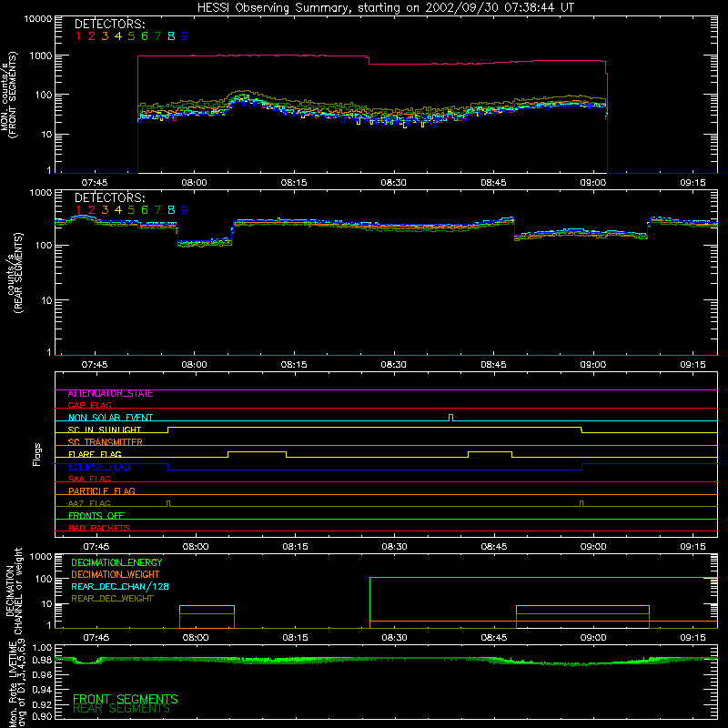Click the DECIMATION_ENERGY legend entry
The height and width of the screenshot is (728, 728).
click(x=116, y=562)
